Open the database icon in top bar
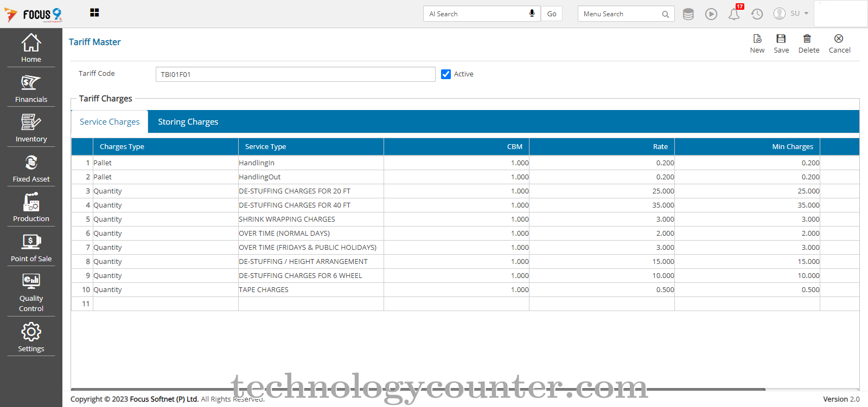Screen dimensions: 868x407 pyautogui.click(x=688, y=14)
